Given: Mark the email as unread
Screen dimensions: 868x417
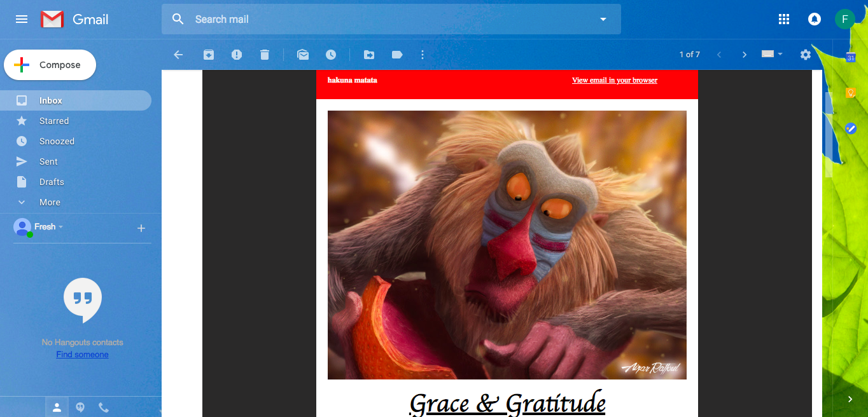Looking at the screenshot, I should coord(303,55).
